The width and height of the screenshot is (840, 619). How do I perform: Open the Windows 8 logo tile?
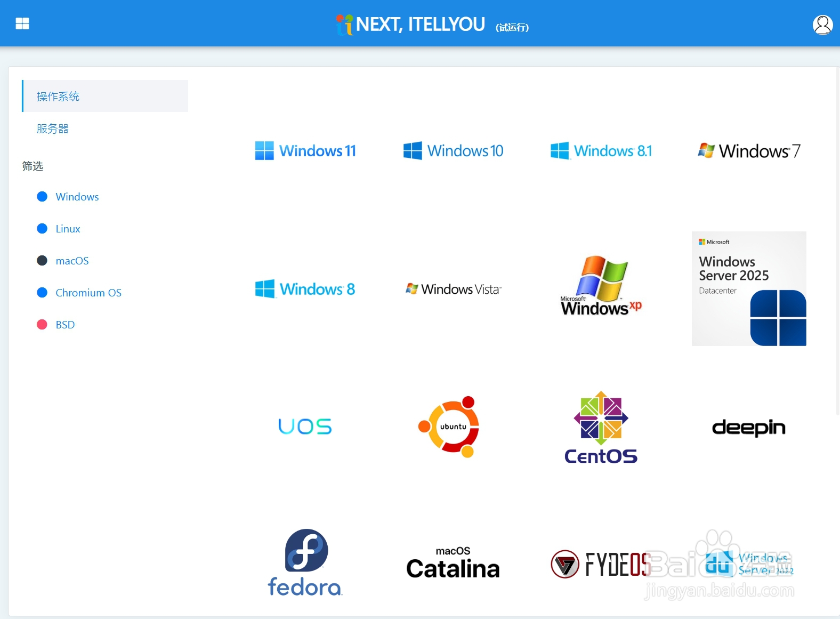coord(305,289)
